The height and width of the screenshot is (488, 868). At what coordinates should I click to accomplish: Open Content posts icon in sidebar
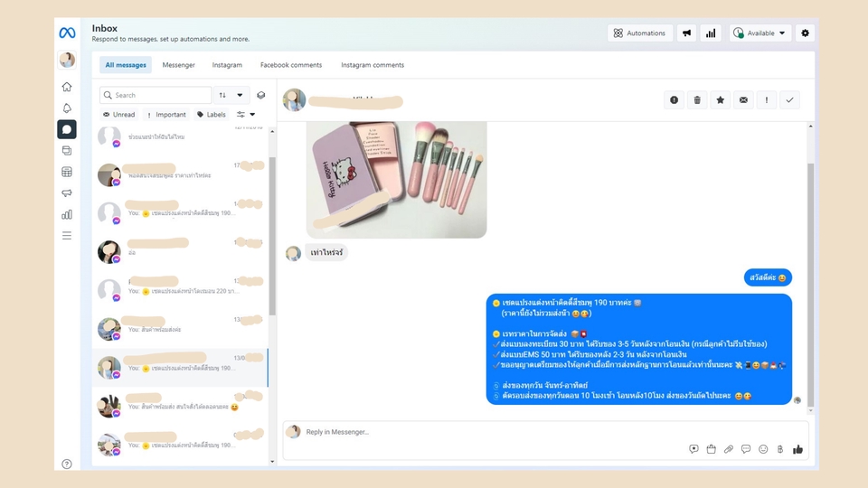(x=67, y=151)
